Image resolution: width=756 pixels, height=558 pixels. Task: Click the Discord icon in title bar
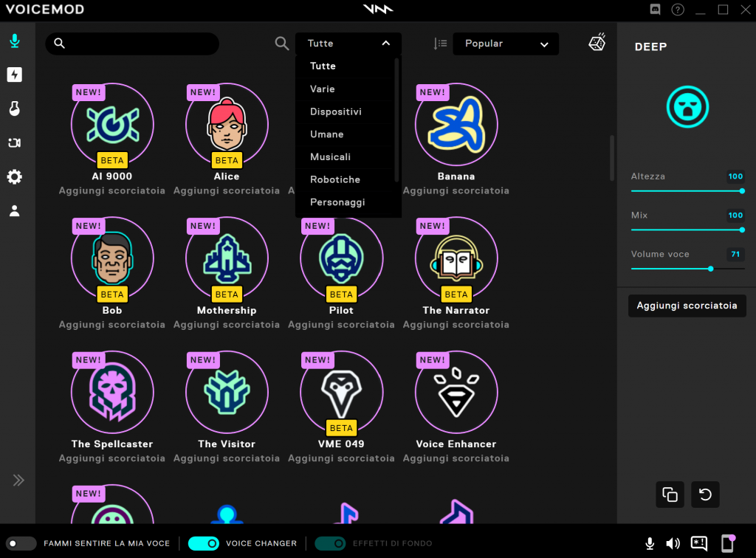pos(655,10)
